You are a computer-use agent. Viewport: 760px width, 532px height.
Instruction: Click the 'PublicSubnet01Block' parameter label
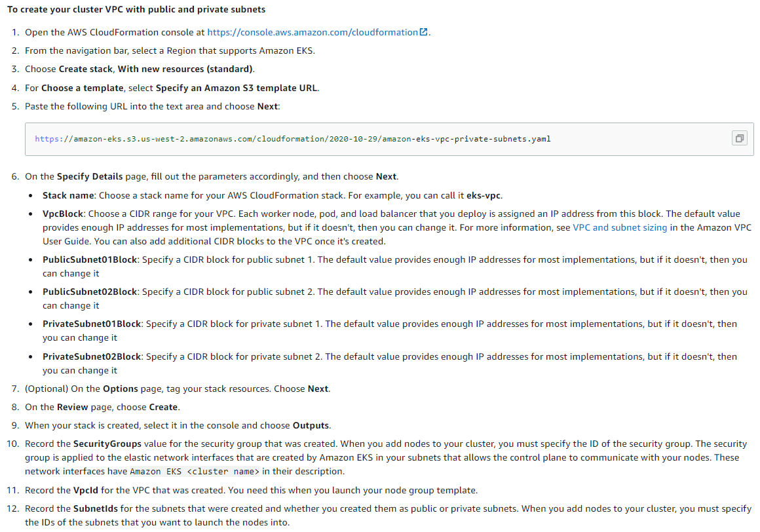point(90,259)
